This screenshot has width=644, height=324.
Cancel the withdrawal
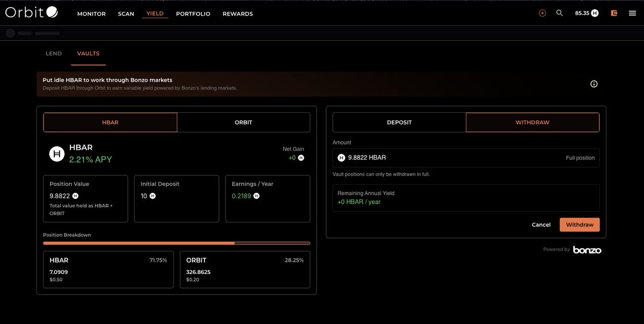pyautogui.click(x=541, y=225)
